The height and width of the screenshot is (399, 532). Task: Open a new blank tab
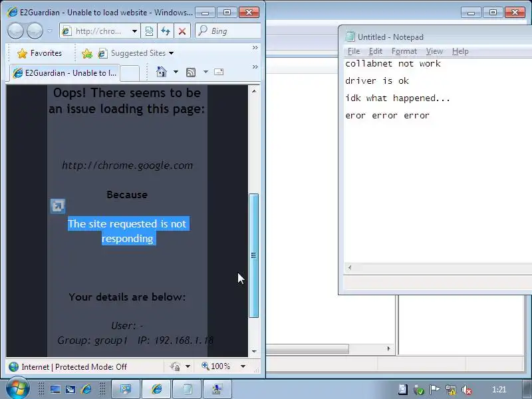pyautogui.click(x=130, y=73)
